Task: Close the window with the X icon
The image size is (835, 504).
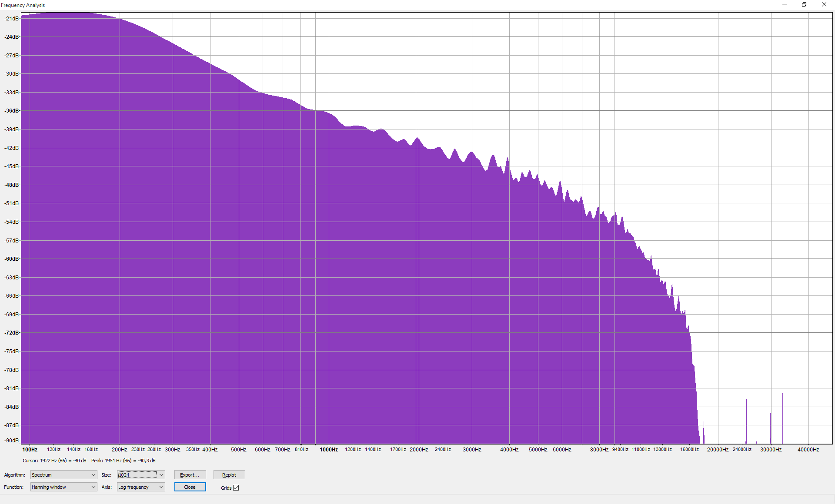Action: pos(824,4)
